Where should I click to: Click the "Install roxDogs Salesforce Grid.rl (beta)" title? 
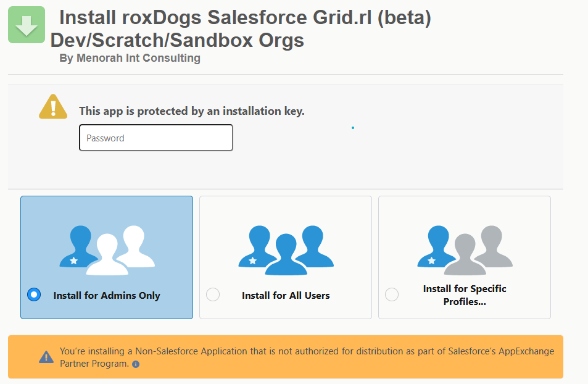245,17
